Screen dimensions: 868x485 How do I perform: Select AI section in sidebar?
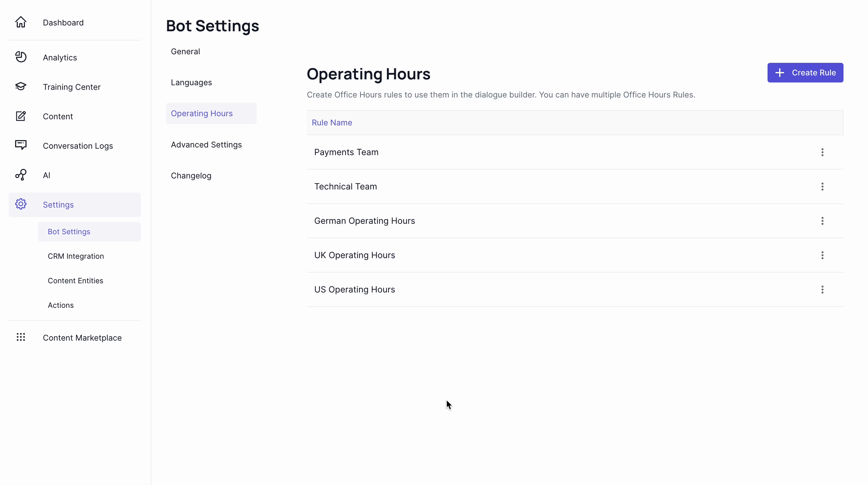pyautogui.click(x=47, y=175)
